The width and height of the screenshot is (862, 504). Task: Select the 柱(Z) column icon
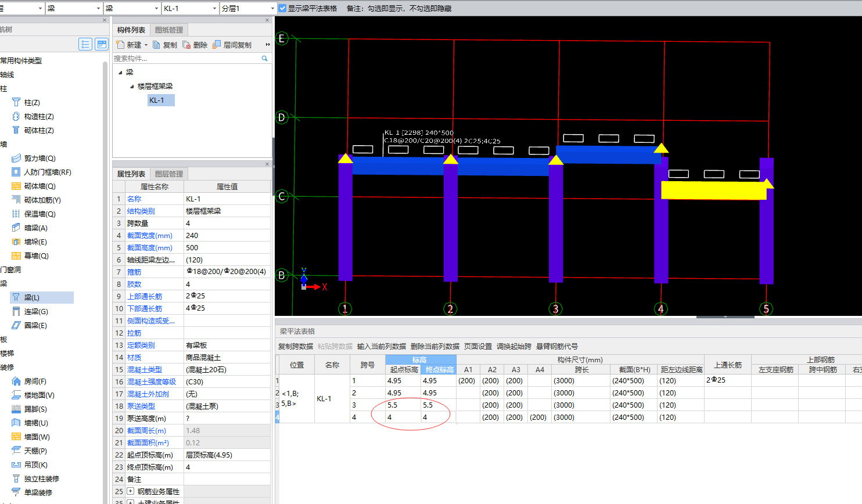(x=16, y=102)
